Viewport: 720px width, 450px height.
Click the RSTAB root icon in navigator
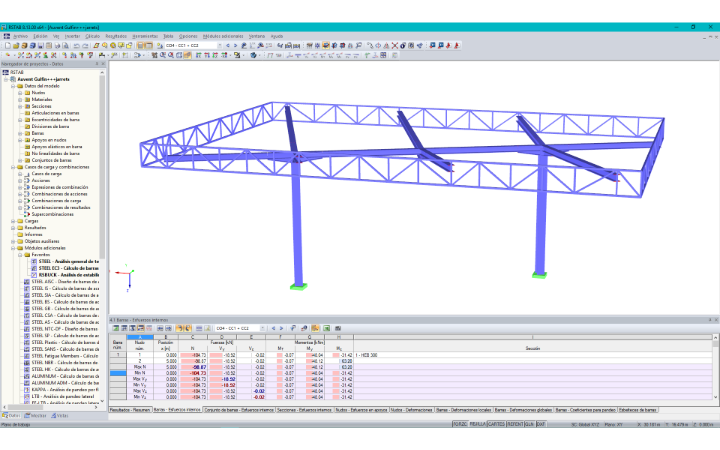[x=6, y=73]
